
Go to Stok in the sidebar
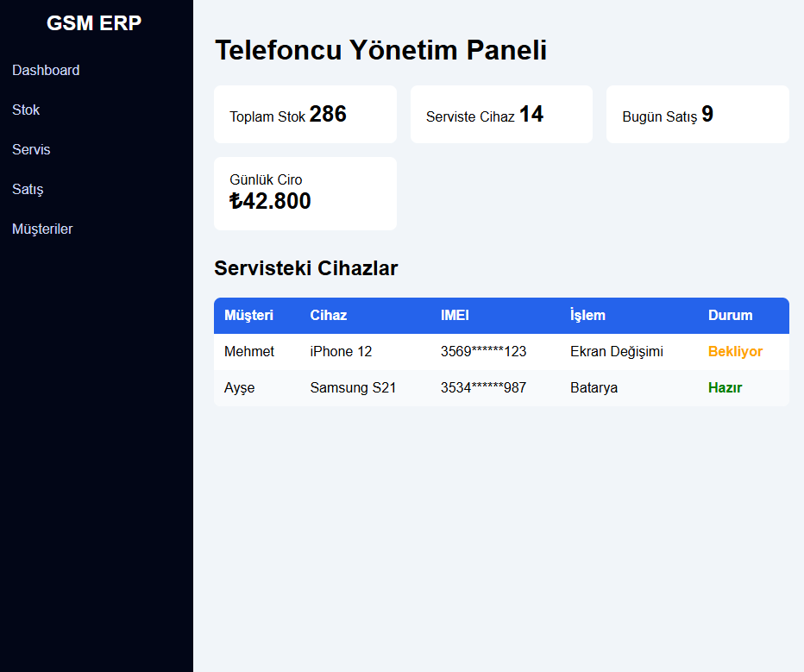tap(26, 110)
